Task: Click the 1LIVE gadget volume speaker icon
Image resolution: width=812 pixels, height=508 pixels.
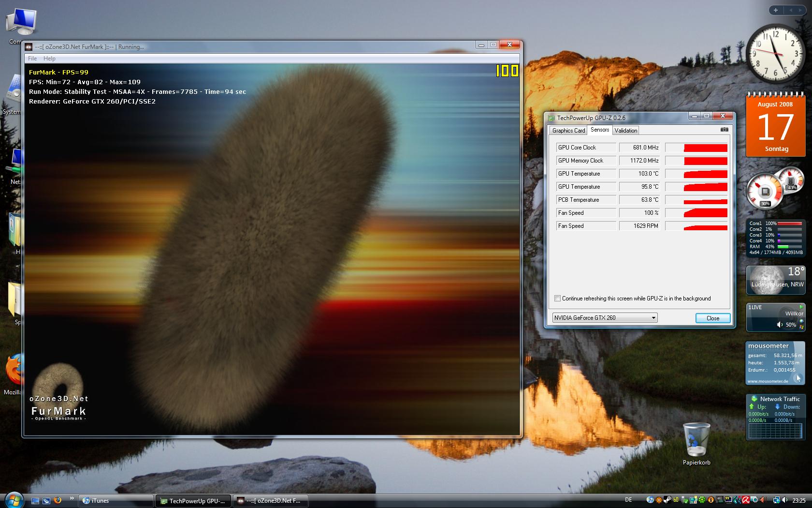Action: [780, 325]
